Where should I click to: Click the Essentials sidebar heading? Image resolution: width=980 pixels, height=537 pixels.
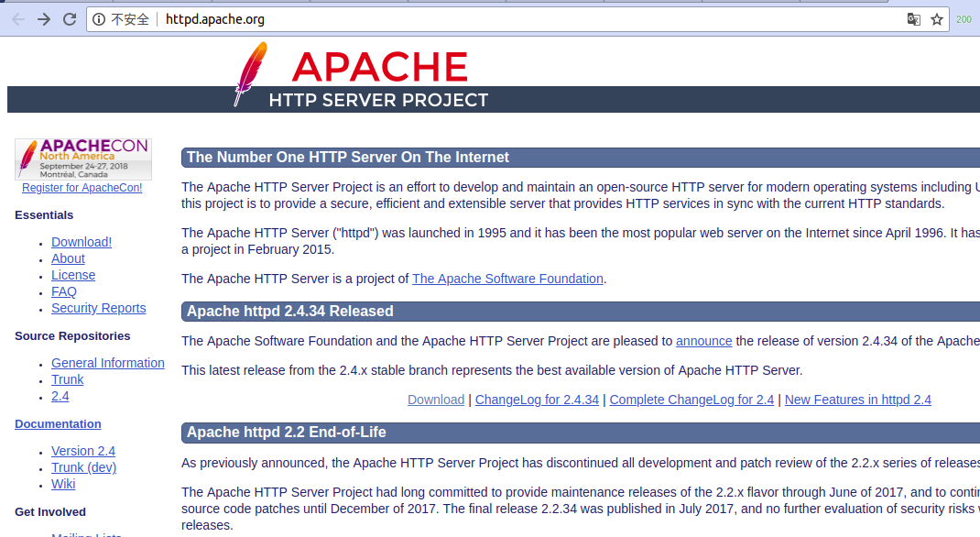coord(44,215)
